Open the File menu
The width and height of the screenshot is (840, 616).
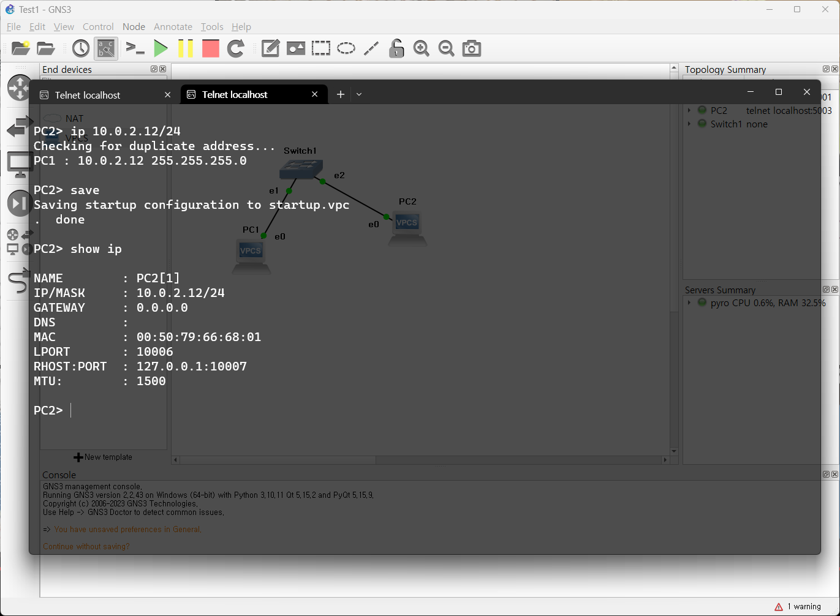coord(13,26)
